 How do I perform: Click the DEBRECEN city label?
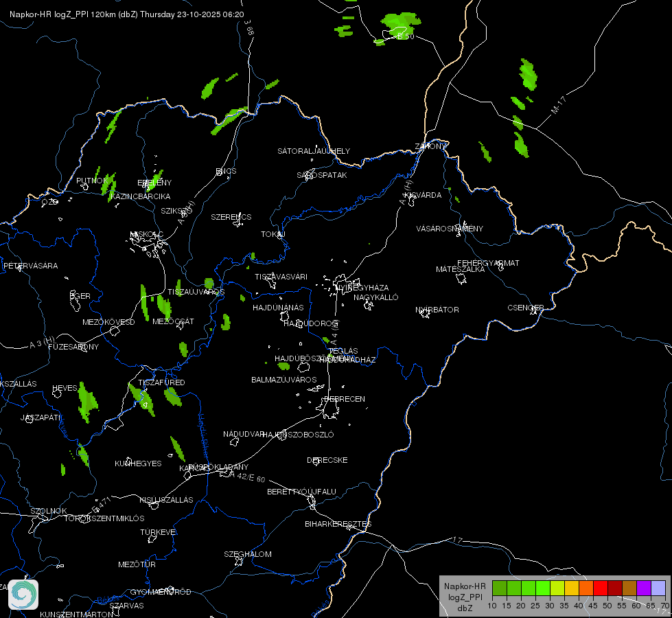(x=345, y=399)
